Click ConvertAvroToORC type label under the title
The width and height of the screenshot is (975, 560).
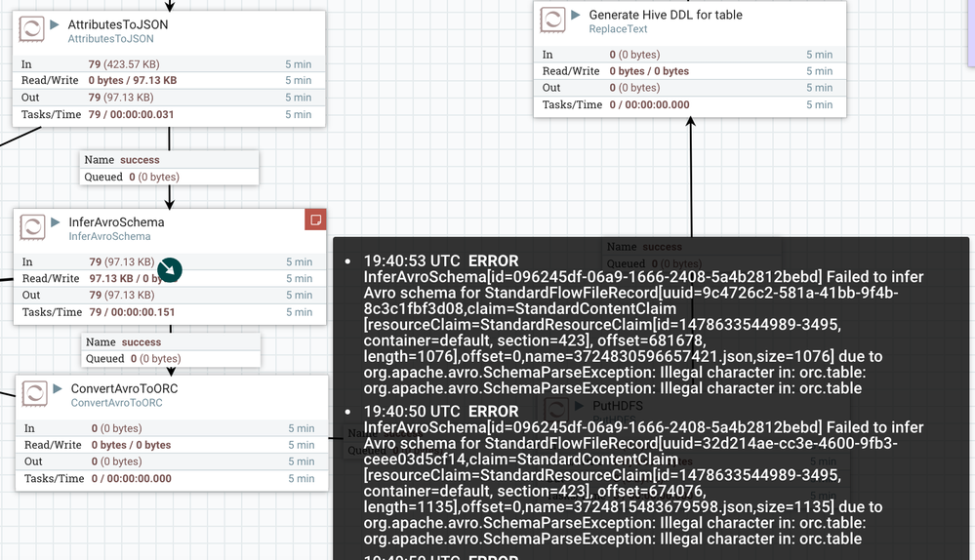pos(117,403)
